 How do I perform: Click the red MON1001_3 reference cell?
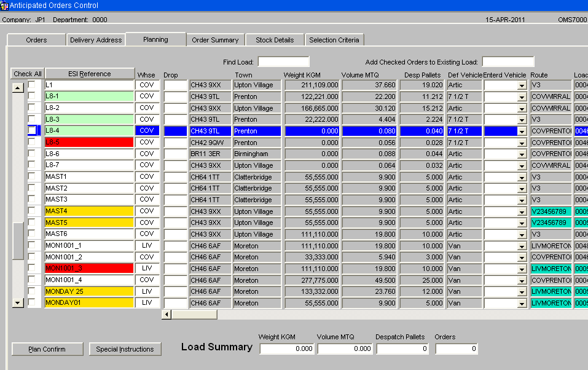89,269
